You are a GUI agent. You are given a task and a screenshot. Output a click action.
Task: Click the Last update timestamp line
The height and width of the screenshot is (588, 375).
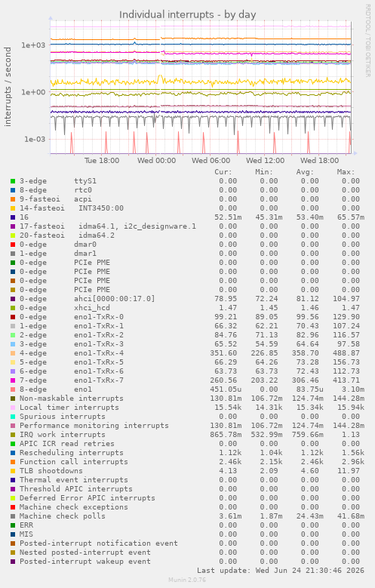click(281, 571)
